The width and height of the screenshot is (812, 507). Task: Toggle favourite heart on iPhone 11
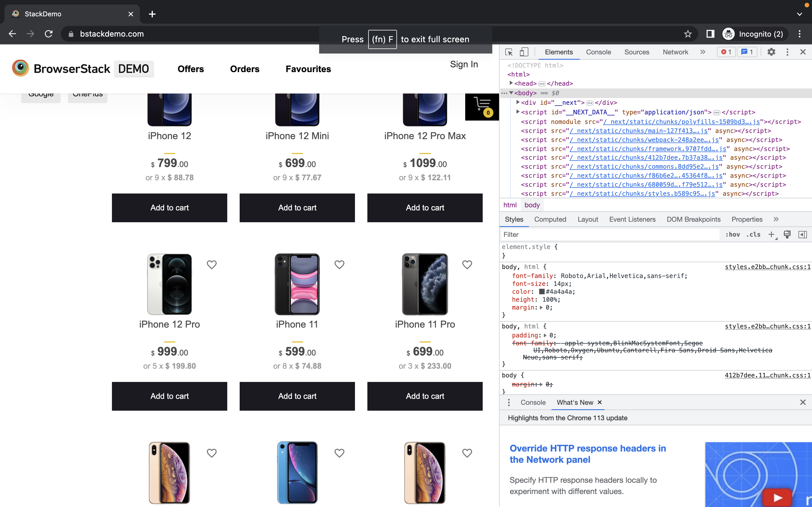tap(339, 264)
